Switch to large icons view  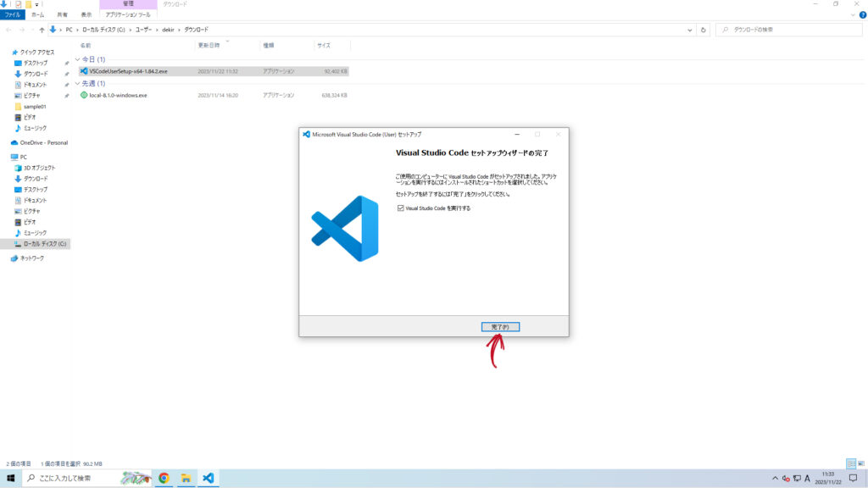pyautogui.click(x=861, y=463)
